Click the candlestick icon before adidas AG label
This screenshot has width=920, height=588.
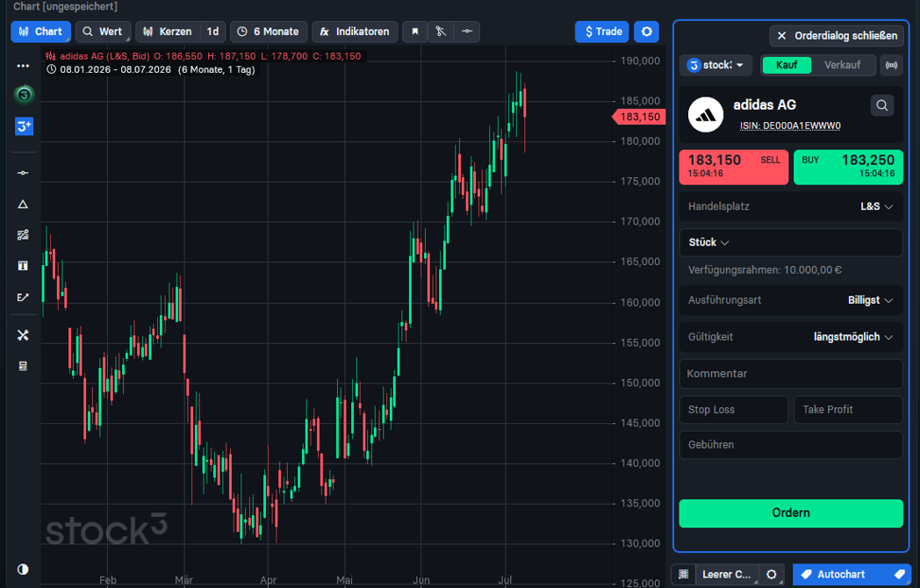50,56
